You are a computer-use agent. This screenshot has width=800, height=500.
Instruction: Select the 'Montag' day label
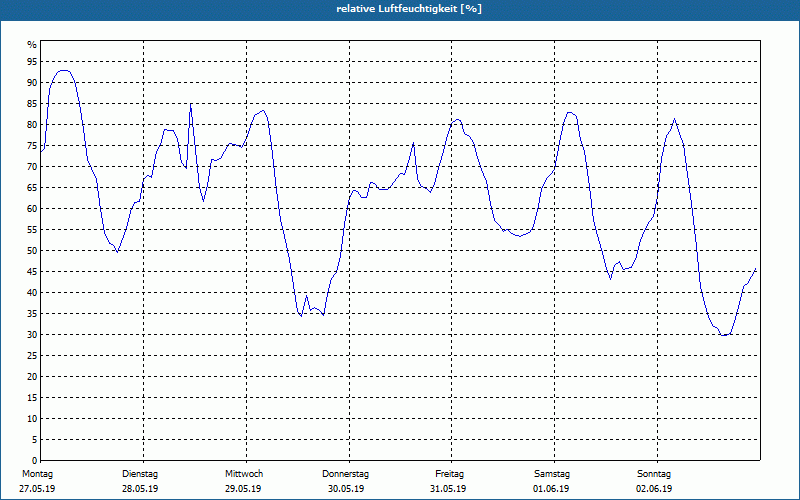37,474
